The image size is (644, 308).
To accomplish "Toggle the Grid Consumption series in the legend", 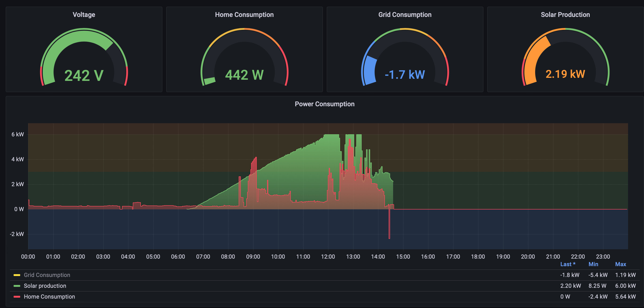I will click(x=47, y=275).
